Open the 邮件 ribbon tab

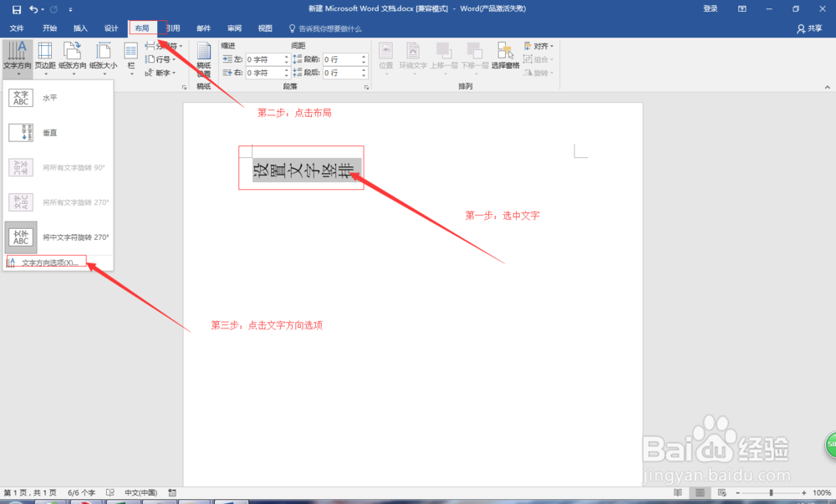coord(203,28)
